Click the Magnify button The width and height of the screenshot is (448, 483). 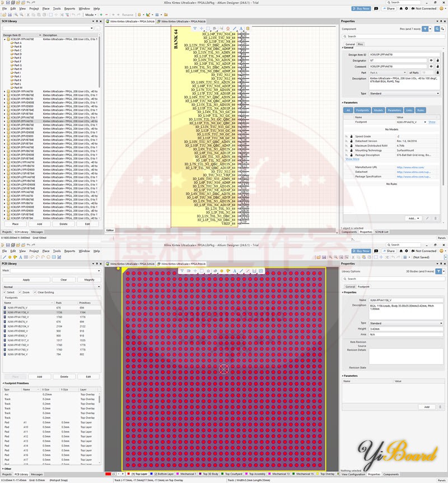90,280
